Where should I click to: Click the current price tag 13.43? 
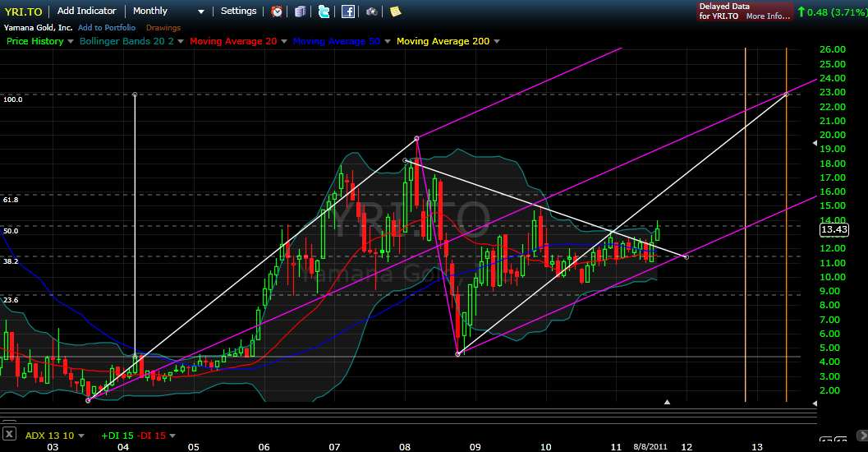[x=834, y=229]
